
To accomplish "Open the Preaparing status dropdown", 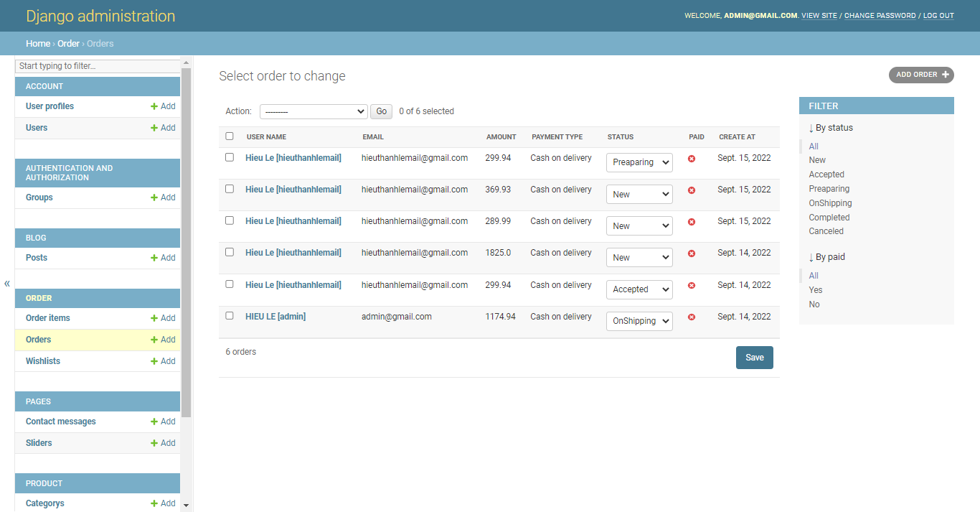I will tap(639, 162).
